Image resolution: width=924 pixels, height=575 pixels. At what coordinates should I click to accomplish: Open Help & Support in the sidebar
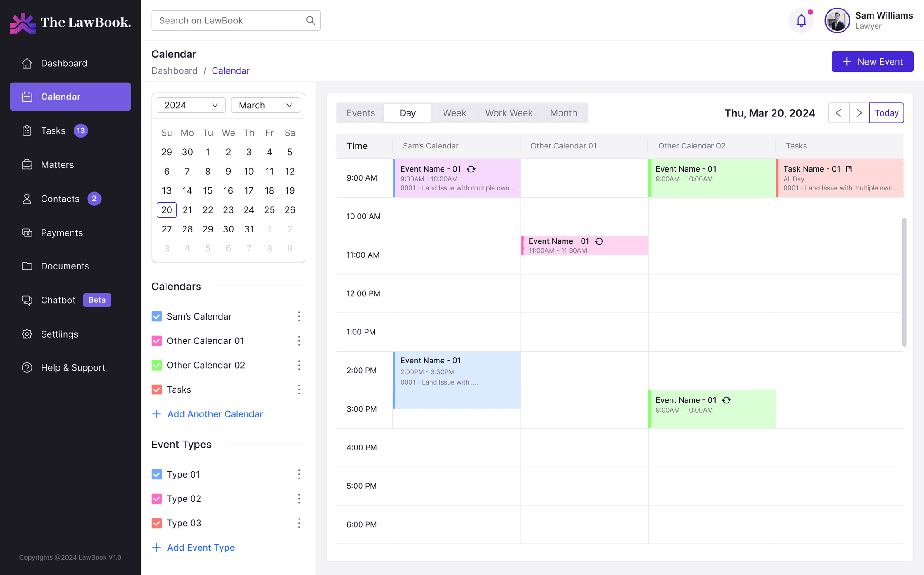pyautogui.click(x=70, y=368)
